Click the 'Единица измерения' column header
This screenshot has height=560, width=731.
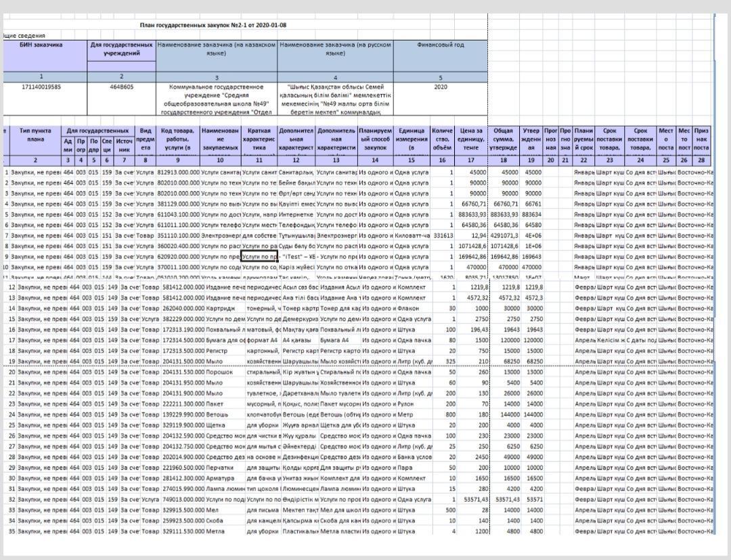[412, 139]
